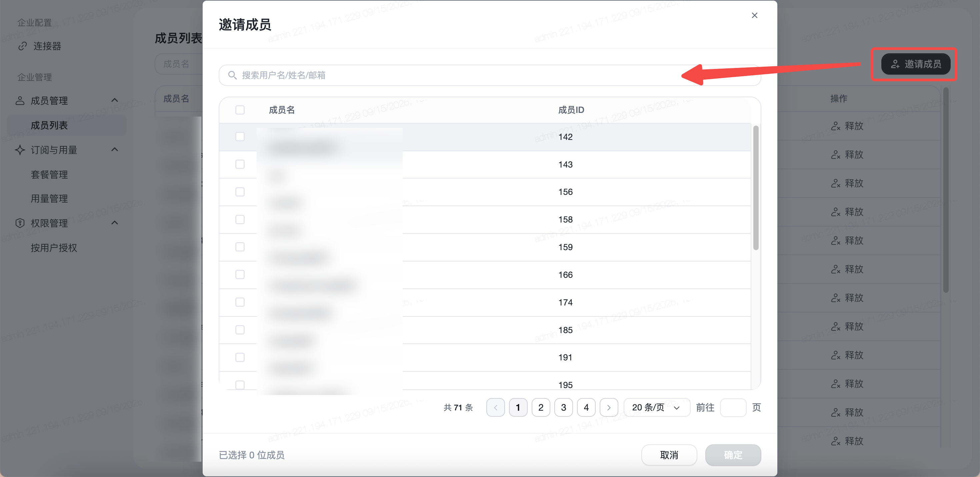Collapse the 订阅与用量 section chevron

[x=115, y=149]
